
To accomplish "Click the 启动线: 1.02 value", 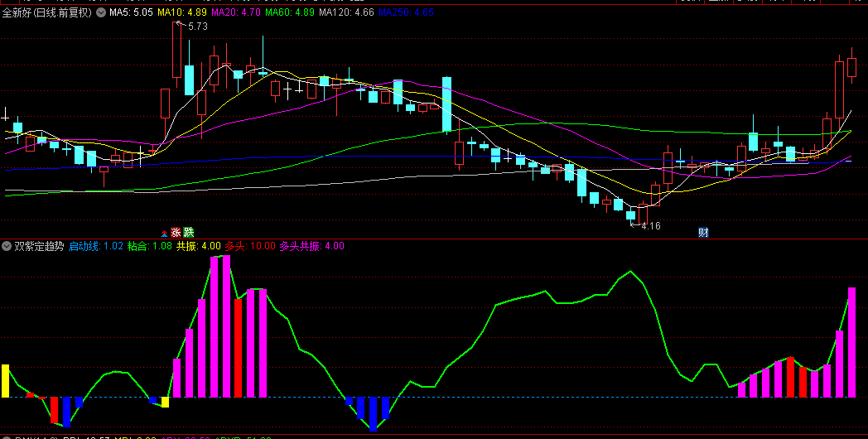I will (96, 246).
